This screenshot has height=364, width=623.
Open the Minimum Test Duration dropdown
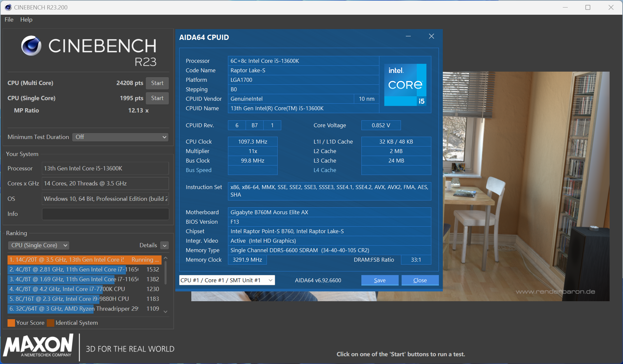click(120, 137)
